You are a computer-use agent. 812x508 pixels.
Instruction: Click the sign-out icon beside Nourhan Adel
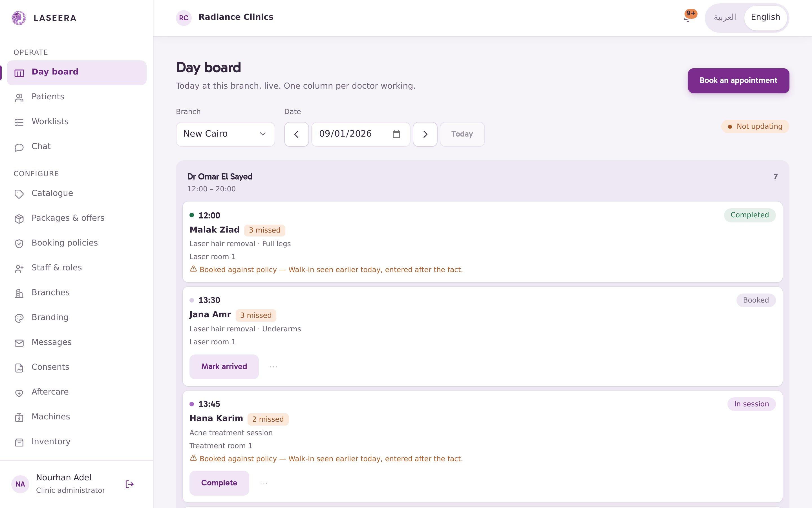[x=129, y=484]
